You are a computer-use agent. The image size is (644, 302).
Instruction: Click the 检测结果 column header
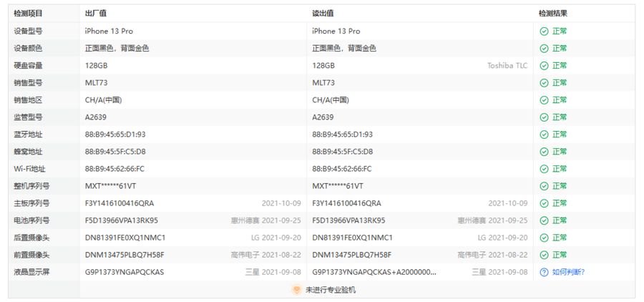(553, 14)
